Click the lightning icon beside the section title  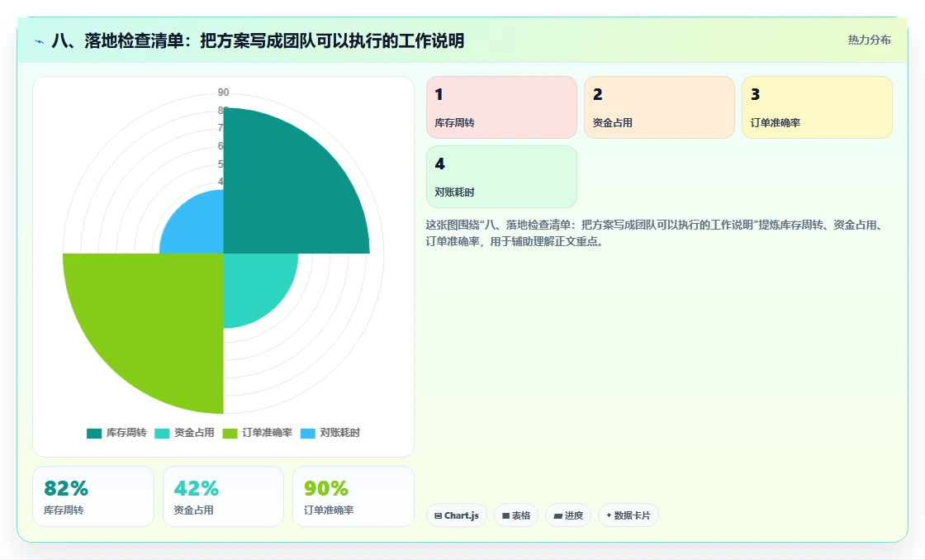pos(40,41)
